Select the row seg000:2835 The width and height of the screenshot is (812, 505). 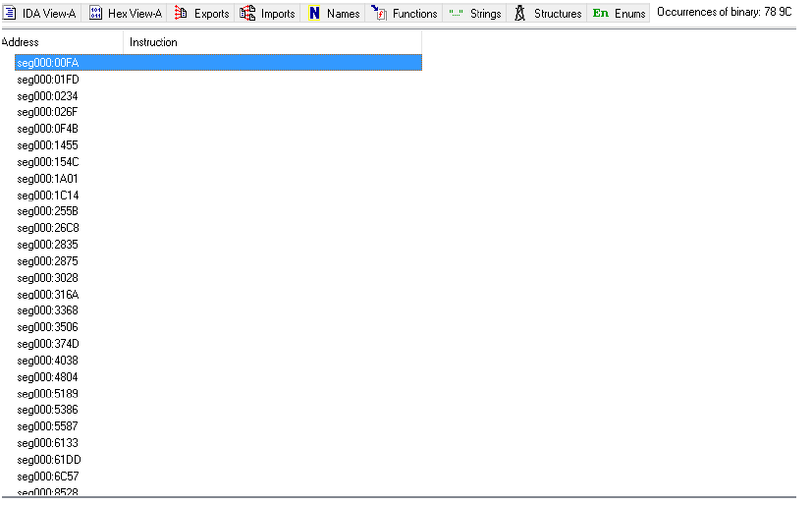pyautogui.click(x=218, y=245)
